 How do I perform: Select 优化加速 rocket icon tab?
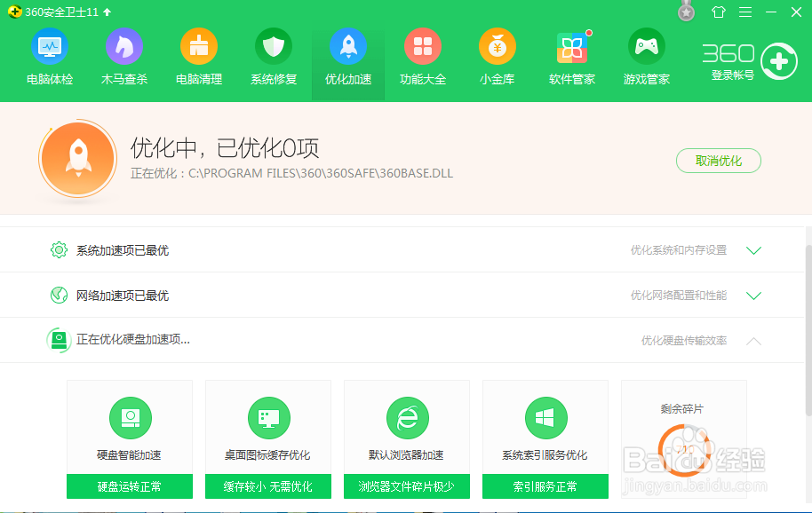[x=348, y=46]
